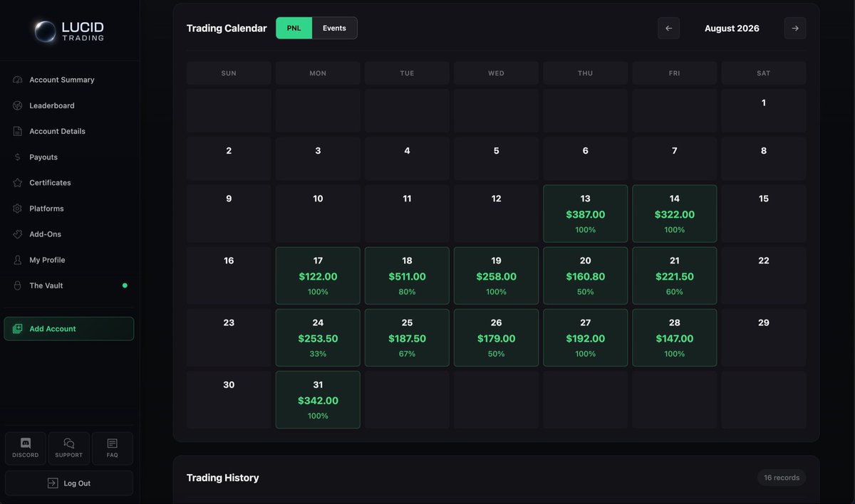This screenshot has height=504, width=855.
Task: Click the Add-Ons puzzle icon
Action: (x=18, y=234)
